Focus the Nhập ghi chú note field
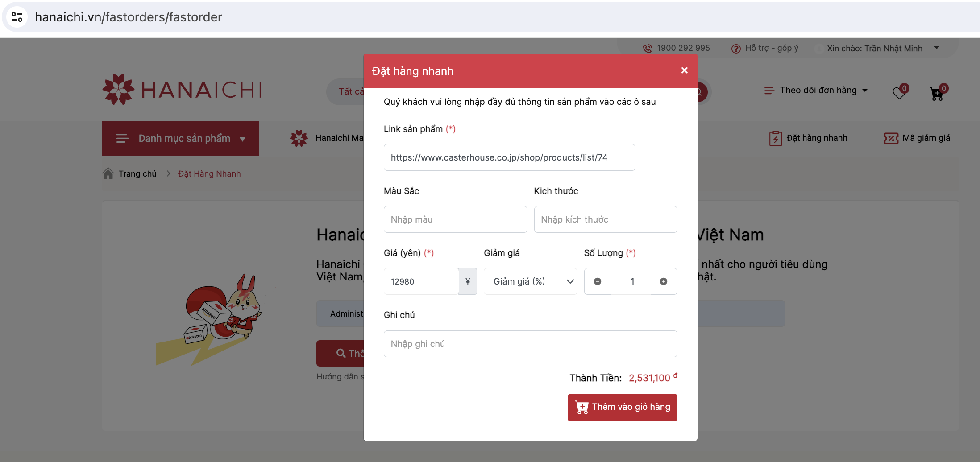The width and height of the screenshot is (980, 462). tap(530, 344)
